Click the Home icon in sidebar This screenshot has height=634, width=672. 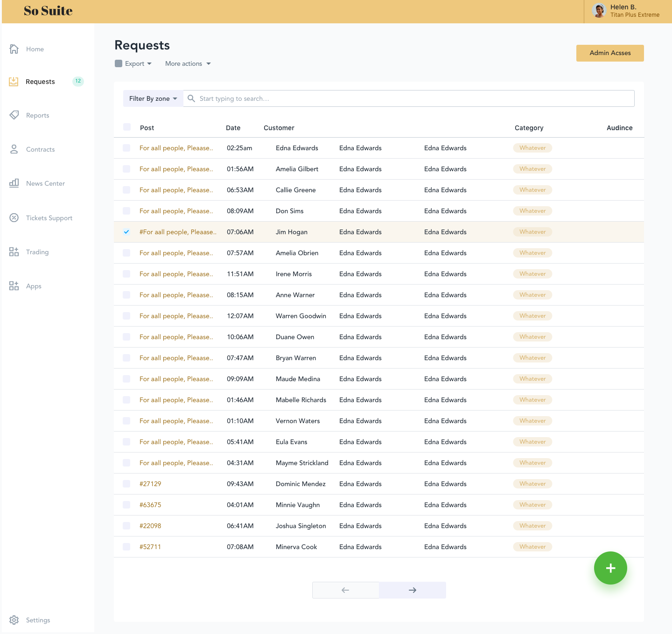[14, 49]
